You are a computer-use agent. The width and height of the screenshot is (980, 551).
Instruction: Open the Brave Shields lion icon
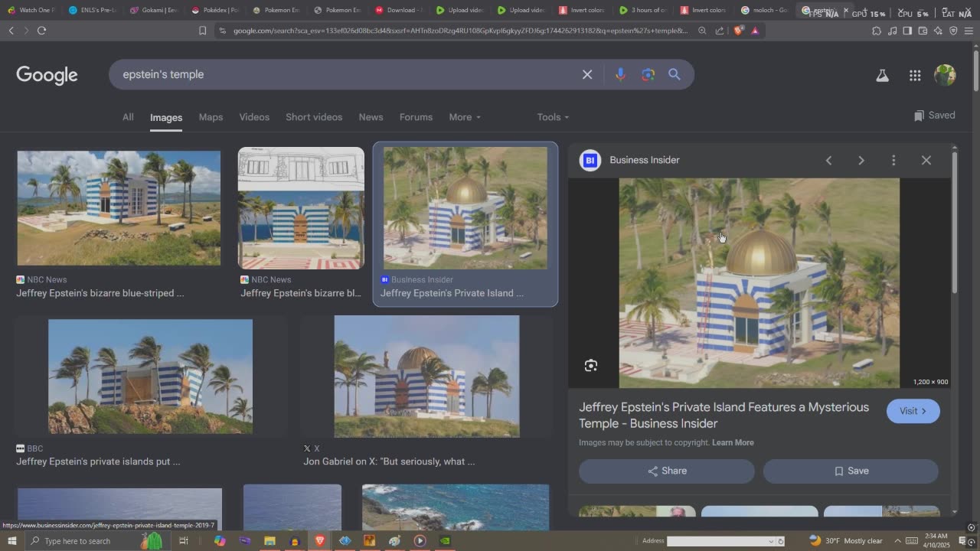pyautogui.click(x=738, y=31)
